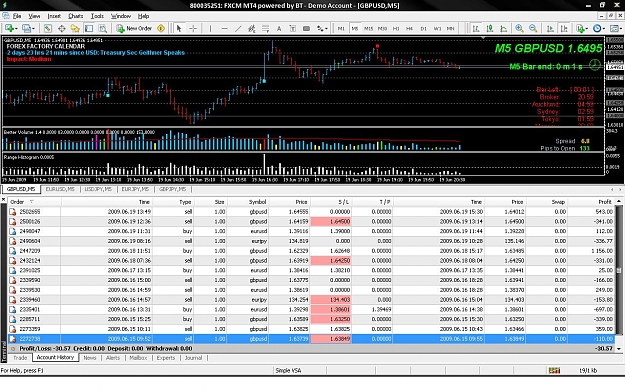The image size is (625, 391).
Task: Switch to the EURUSD,M5 chart tab
Action: (60, 189)
